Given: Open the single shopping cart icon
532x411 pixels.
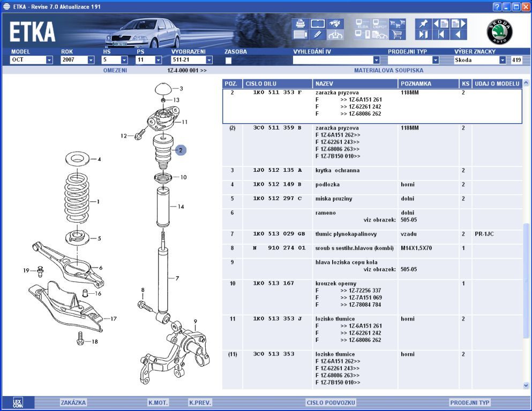Looking at the screenshot, I should tap(397, 35).
